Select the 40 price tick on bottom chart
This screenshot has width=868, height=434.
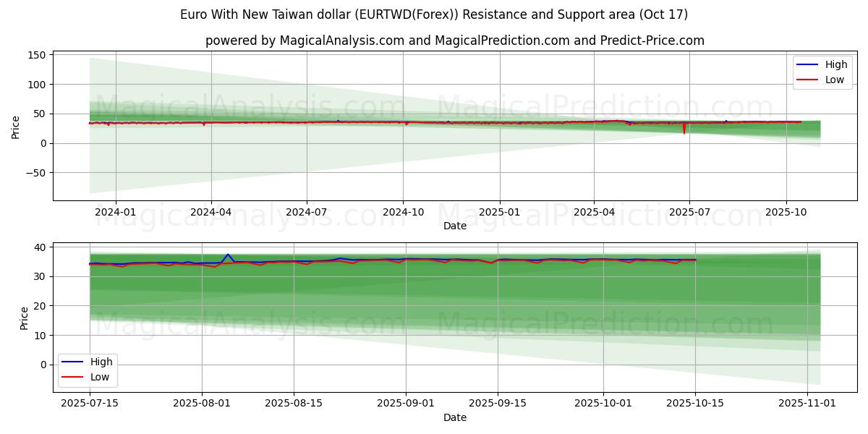41,247
